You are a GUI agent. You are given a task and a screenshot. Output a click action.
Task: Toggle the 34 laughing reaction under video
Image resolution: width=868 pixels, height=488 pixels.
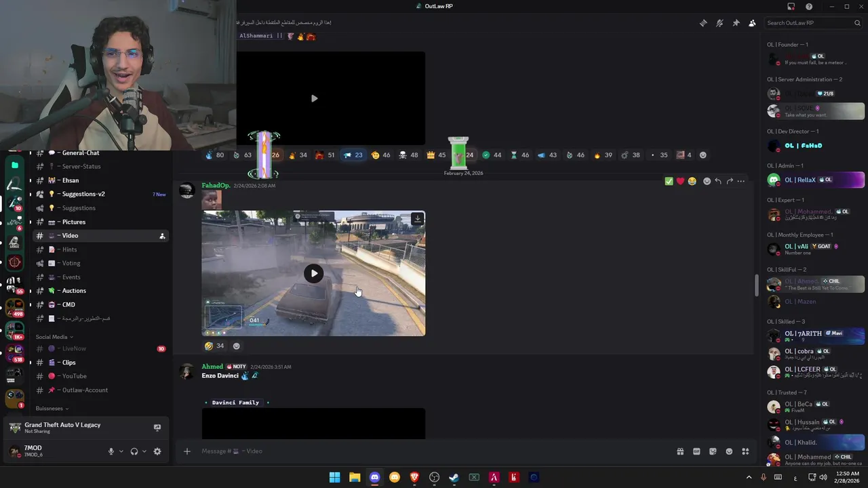click(x=214, y=346)
